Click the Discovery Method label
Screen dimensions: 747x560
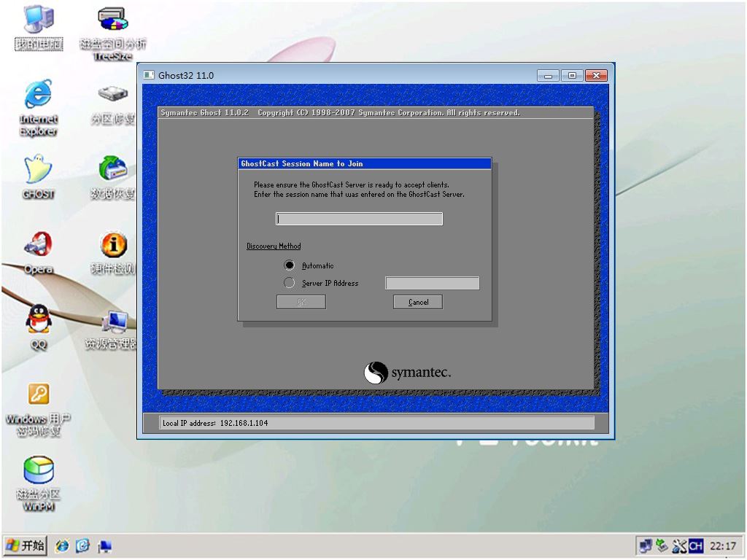tap(274, 246)
